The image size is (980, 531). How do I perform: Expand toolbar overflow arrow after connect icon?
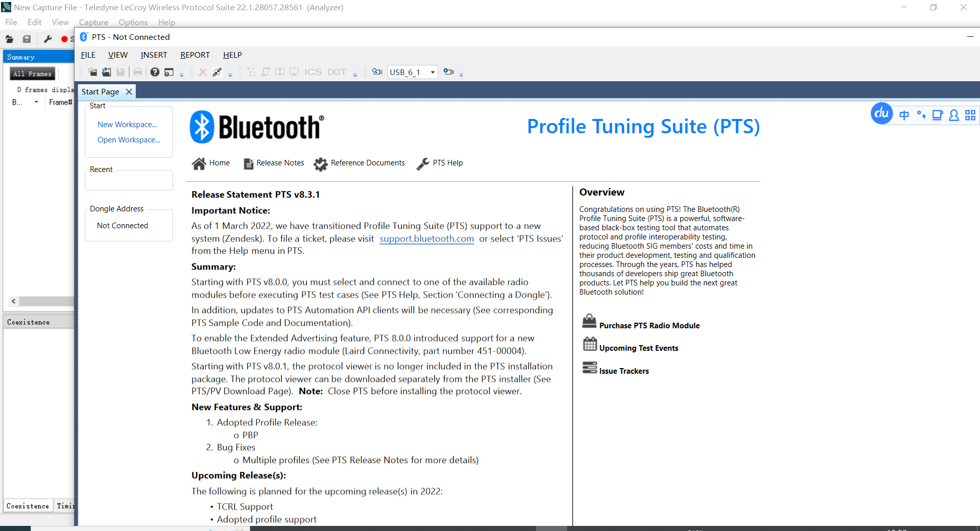[x=461, y=74]
